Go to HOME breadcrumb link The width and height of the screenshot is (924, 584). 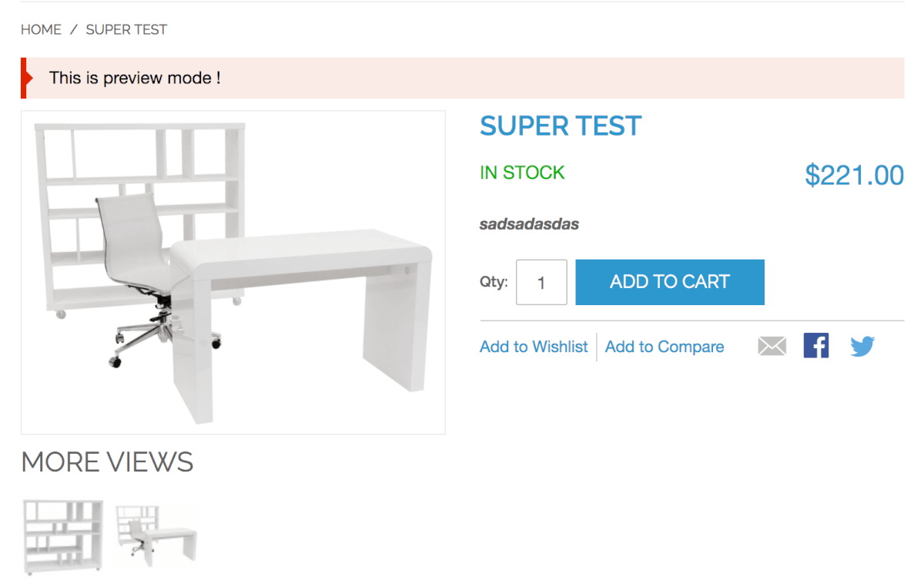tap(41, 29)
